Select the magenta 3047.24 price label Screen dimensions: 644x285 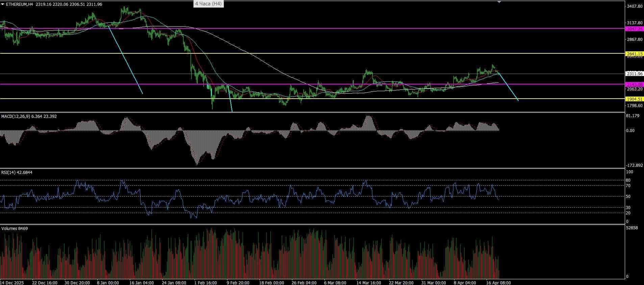point(634,29)
